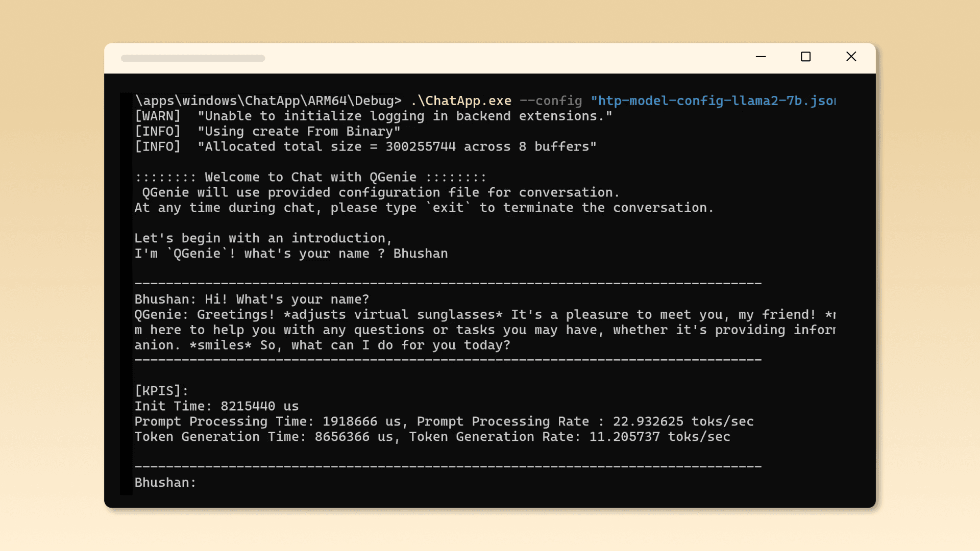The width and height of the screenshot is (980, 551).
Task: Click the "Welcome to Chat with QGenie" banner
Action: pos(310,178)
